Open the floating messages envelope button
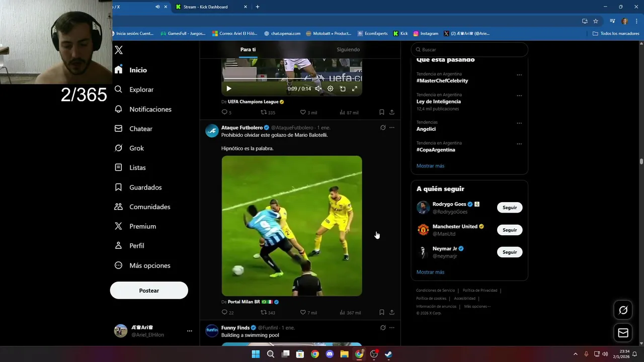Image resolution: width=644 pixels, height=362 pixels. tap(623, 333)
